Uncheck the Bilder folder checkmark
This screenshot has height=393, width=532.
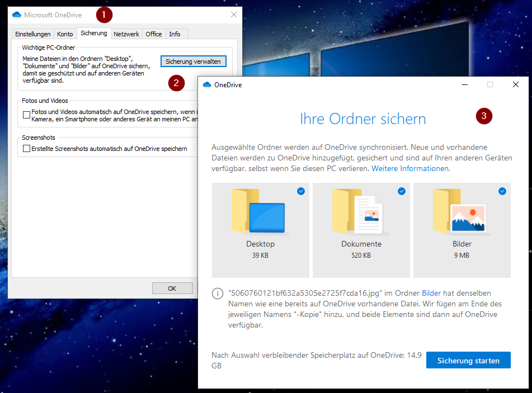click(502, 191)
